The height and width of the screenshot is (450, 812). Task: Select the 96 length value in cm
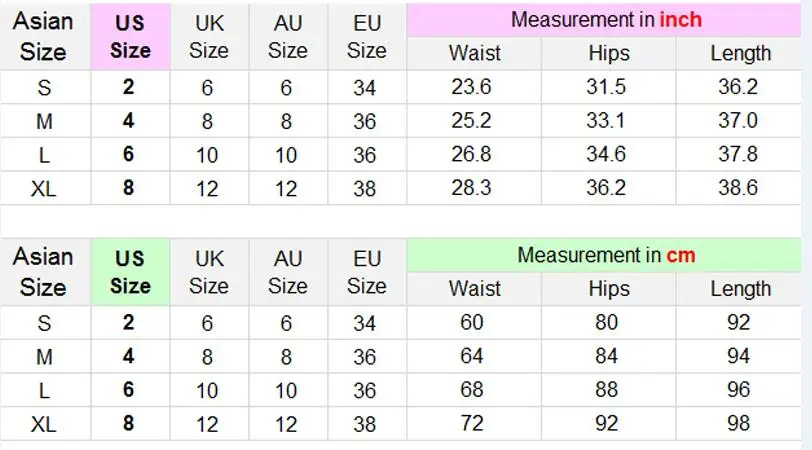coord(738,390)
